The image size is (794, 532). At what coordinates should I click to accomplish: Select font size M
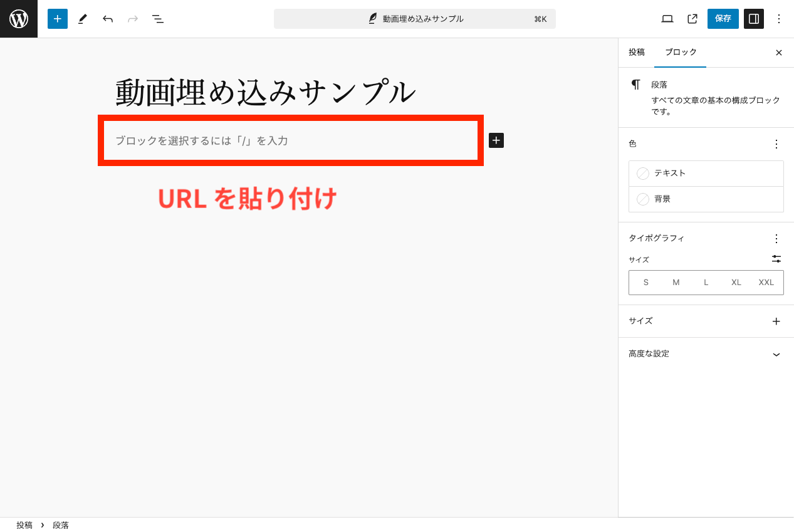point(676,283)
